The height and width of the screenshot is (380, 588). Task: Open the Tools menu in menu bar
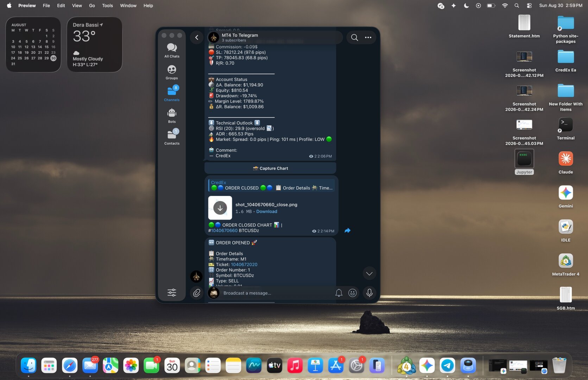coord(107,6)
